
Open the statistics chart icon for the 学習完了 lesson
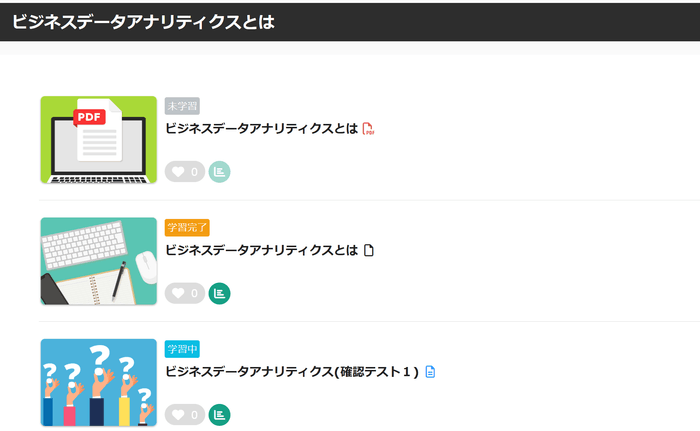[219, 293]
